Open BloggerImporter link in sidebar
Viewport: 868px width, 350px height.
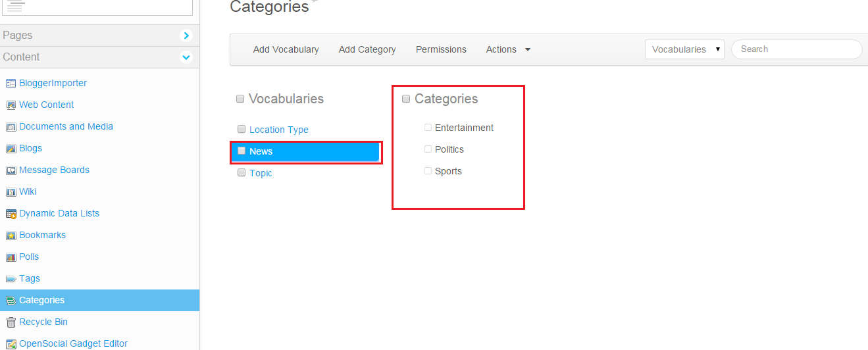point(53,84)
